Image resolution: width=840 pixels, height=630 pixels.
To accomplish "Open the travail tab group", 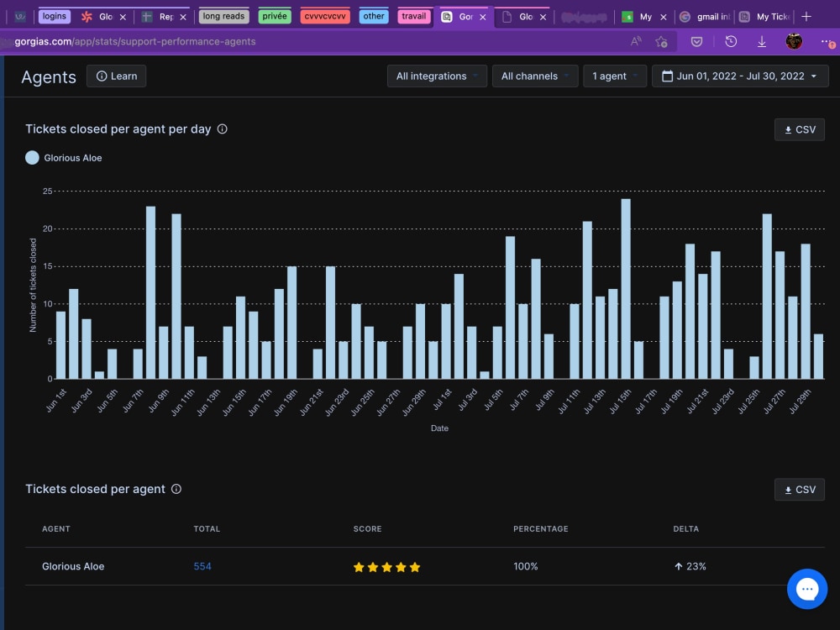I will [414, 16].
